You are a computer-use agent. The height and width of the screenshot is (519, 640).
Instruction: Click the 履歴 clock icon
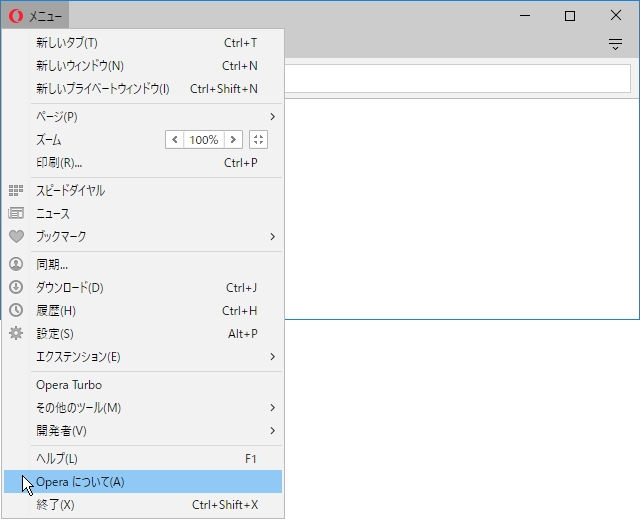click(16, 311)
